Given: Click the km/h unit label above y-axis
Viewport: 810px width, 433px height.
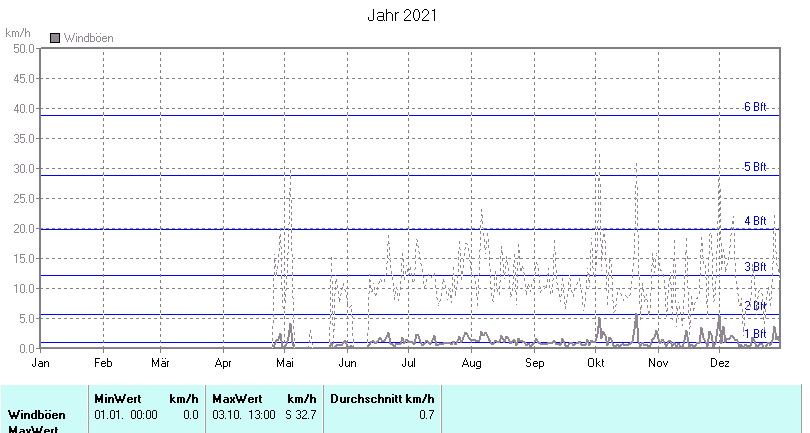Looking at the screenshot, I should coord(17,33).
